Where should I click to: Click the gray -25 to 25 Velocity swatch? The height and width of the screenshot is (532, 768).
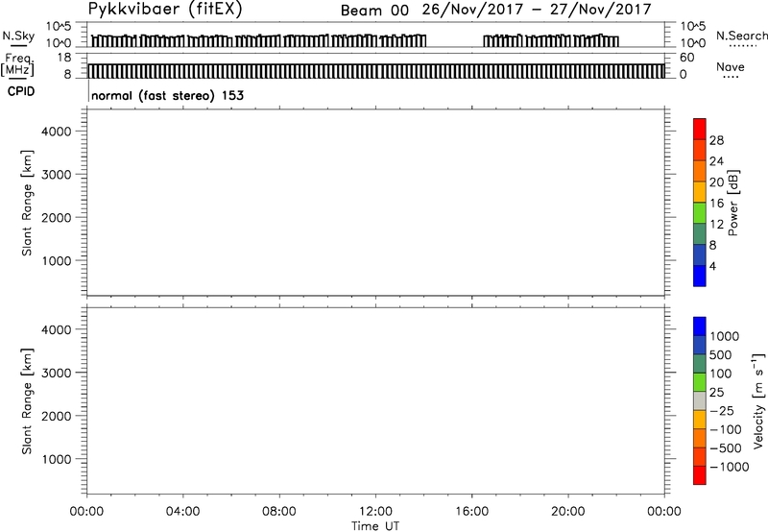(x=700, y=401)
